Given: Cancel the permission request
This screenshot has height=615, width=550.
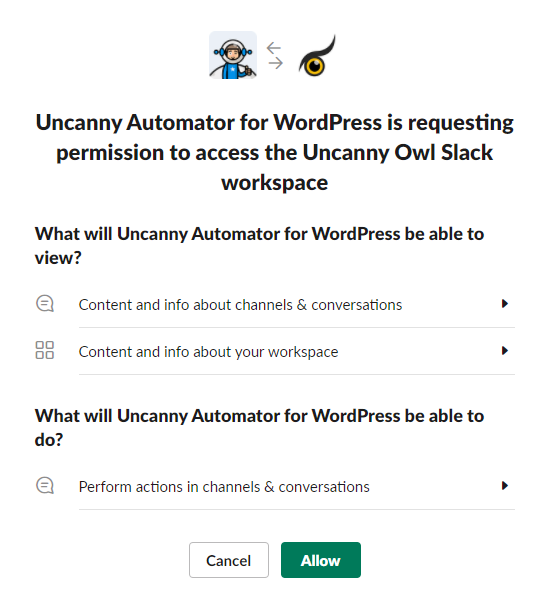Looking at the screenshot, I should point(229,560).
